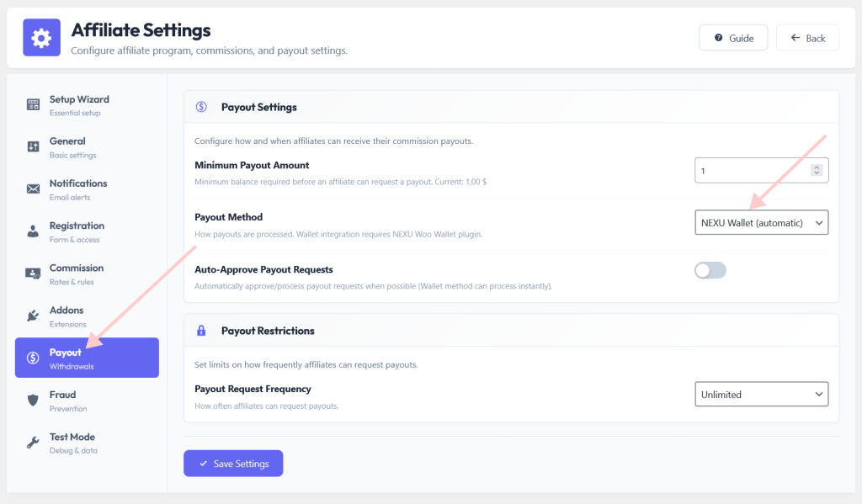Open Setup Wizard via its grid icon

[33, 104]
